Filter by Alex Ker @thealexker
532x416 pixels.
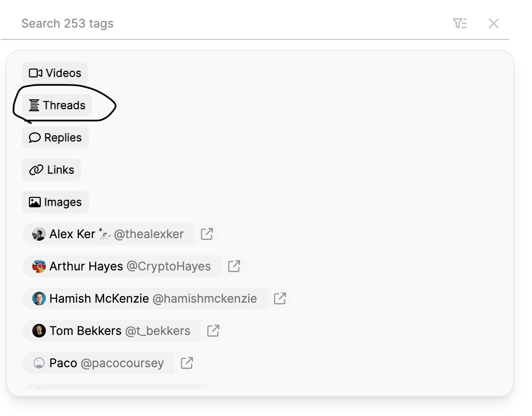coord(108,234)
